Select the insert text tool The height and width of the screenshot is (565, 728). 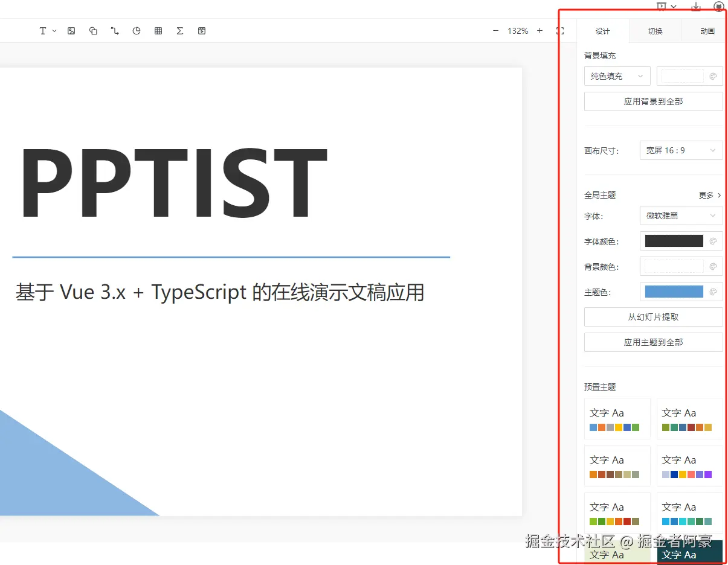pos(43,31)
